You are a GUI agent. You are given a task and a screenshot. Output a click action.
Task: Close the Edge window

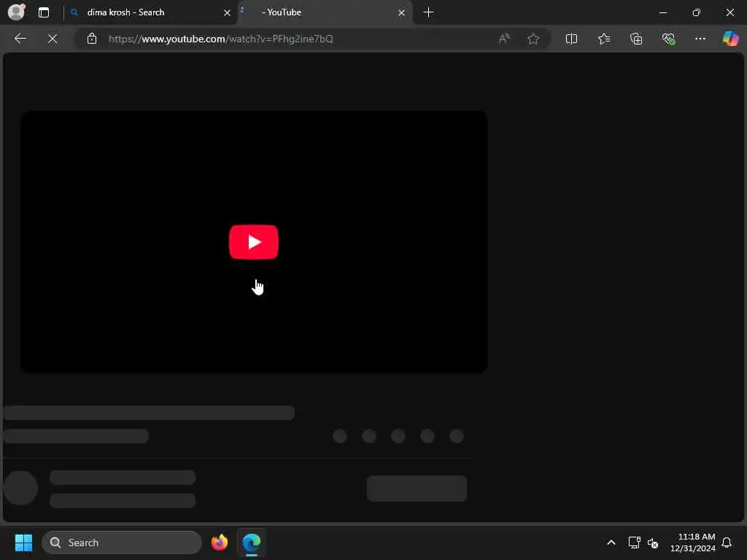(x=729, y=12)
